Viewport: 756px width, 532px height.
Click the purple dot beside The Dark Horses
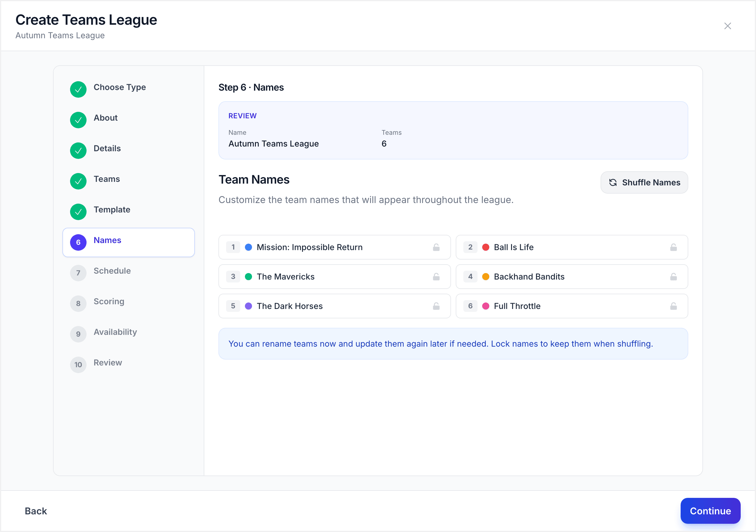point(248,306)
